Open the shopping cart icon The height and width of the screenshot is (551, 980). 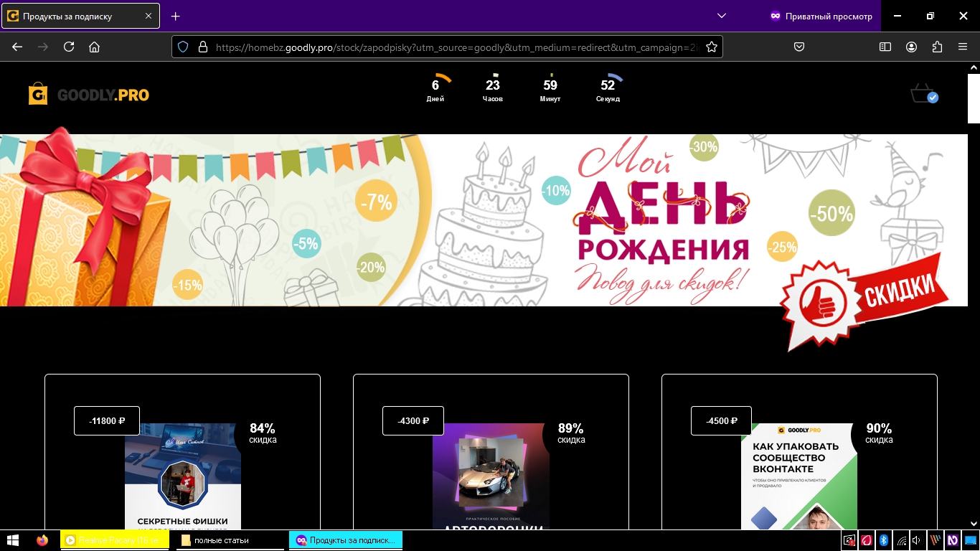coord(924,94)
